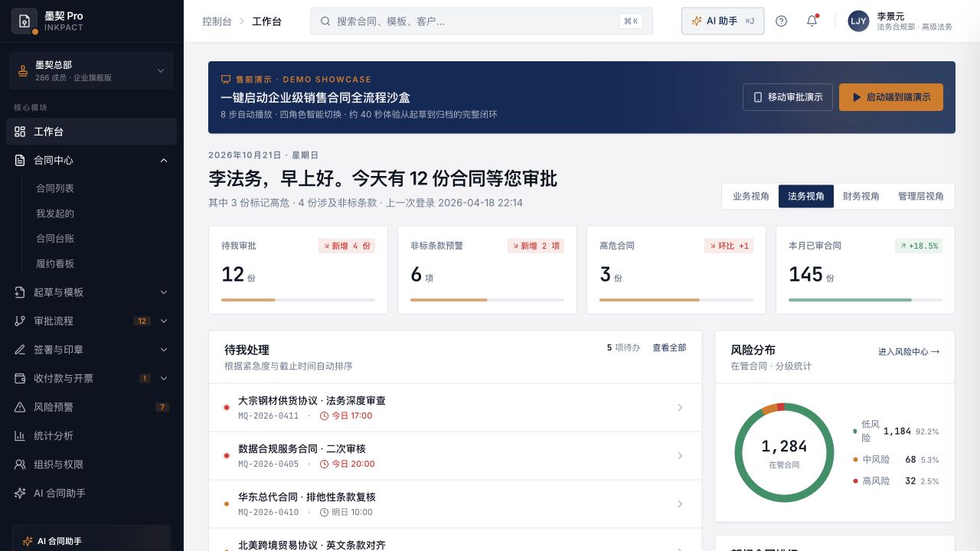980x551 pixels.
Task: Click the 控制台 breadcrumb
Action: 217,21
